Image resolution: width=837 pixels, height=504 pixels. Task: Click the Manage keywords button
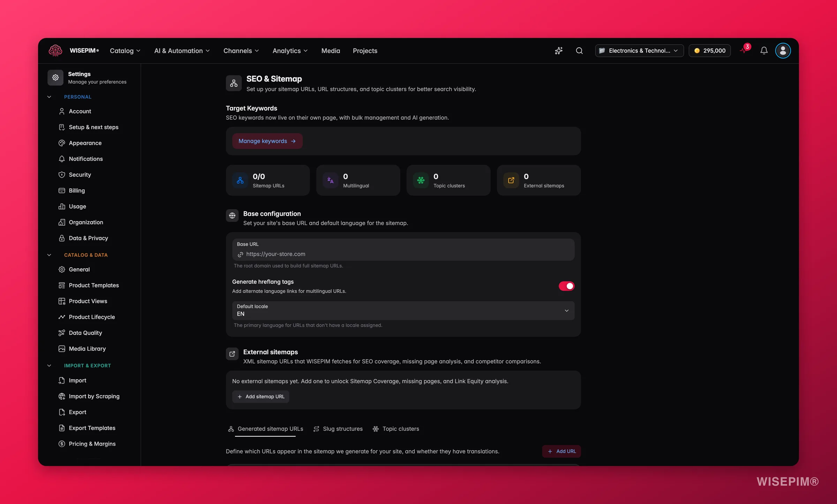(x=267, y=141)
